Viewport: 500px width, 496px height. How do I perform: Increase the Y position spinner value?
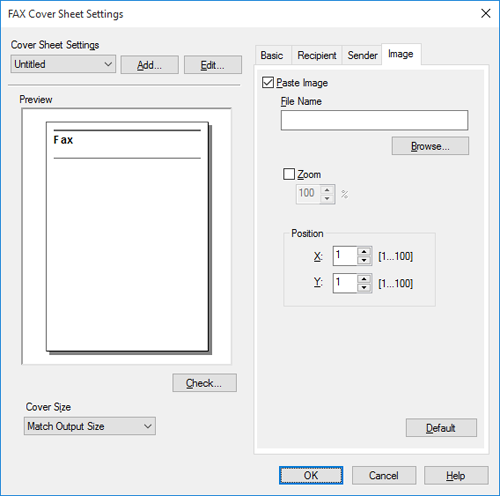click(364, 279)
